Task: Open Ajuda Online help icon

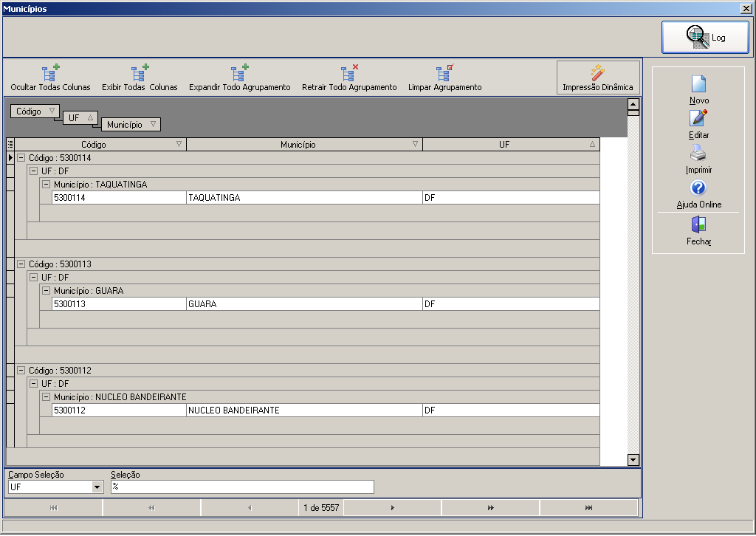Action: (x=698, y=188)
